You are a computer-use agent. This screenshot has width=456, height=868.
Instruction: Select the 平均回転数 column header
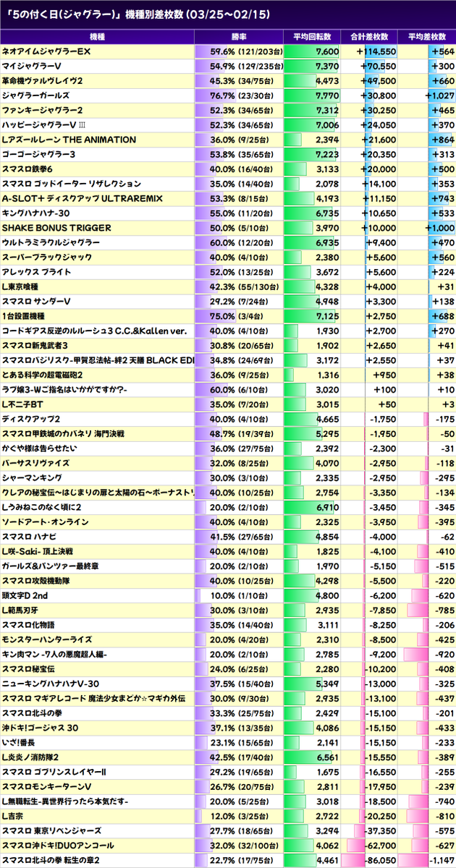(x=312, y=36)
